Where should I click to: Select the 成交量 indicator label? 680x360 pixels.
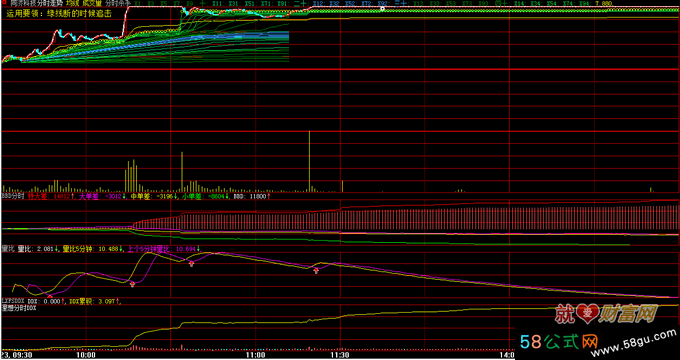[92, 3]
